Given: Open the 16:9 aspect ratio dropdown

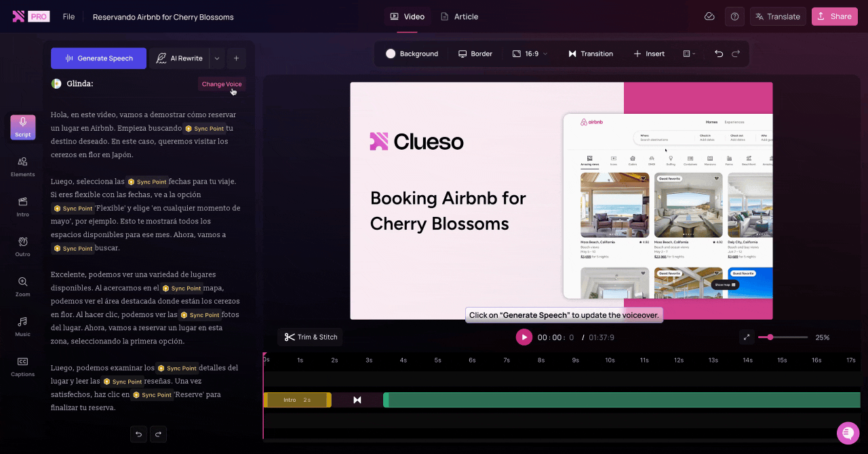Looking at the screenshot, I should pos(530,54).
